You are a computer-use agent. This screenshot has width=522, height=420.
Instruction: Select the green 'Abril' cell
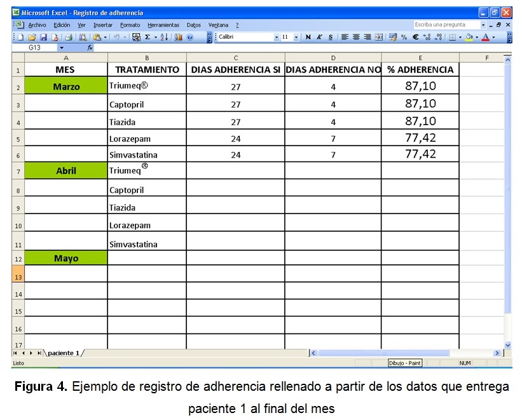coord(66,170)
